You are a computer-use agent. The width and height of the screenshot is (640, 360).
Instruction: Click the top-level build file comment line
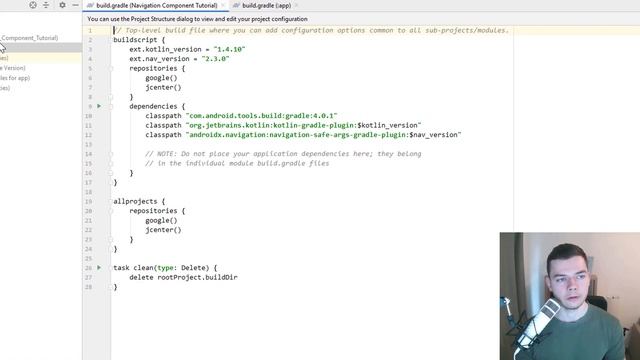pos(311,31)
